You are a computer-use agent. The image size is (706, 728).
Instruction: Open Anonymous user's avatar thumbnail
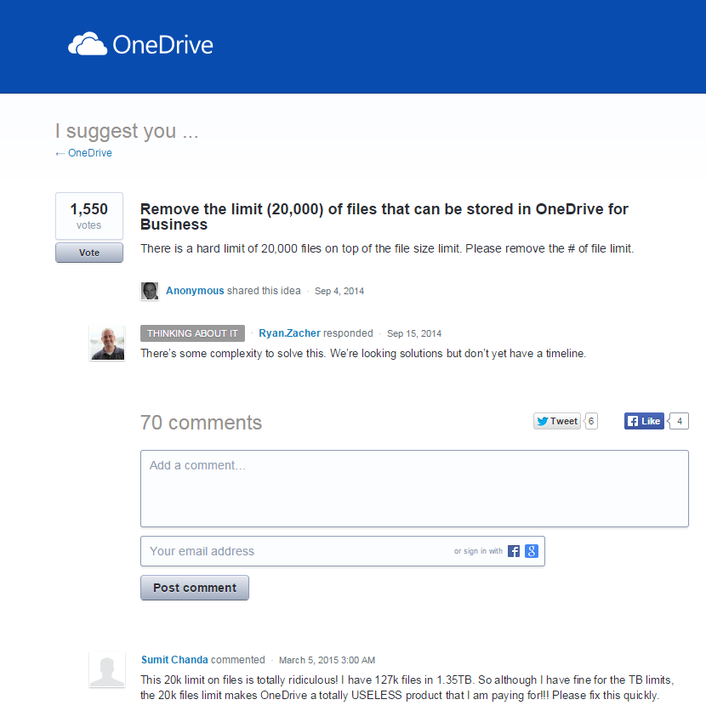click(x=150, y=291)
